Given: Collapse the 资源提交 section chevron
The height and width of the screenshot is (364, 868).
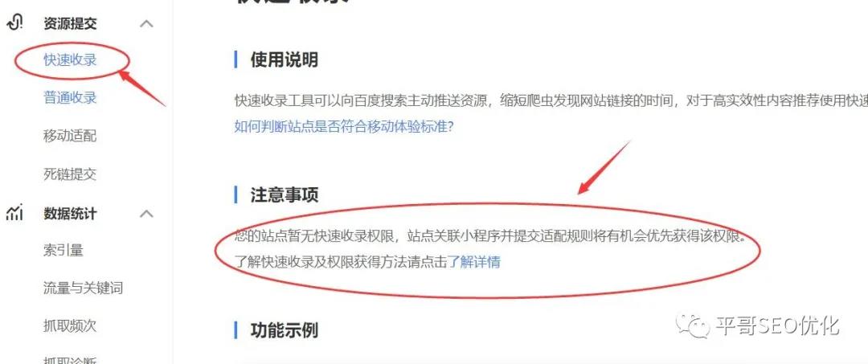Looking at the screenshot, I should click(x=147, y=24).
